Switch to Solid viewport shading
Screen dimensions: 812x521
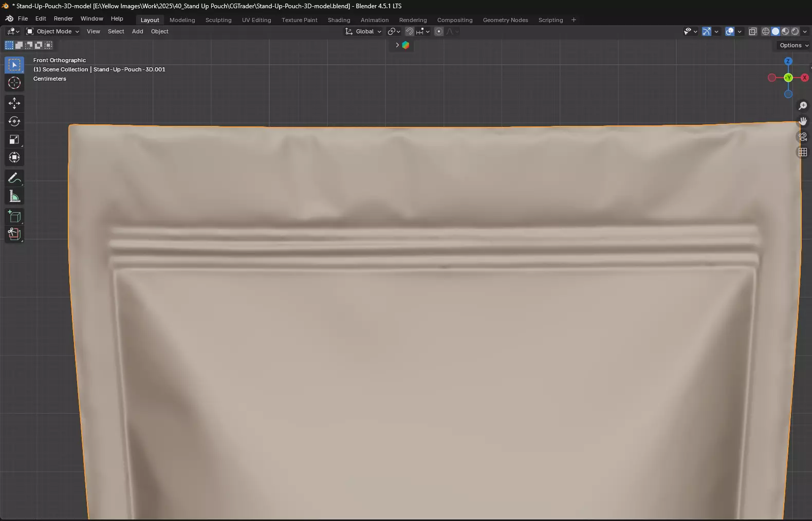coord(776,31)
